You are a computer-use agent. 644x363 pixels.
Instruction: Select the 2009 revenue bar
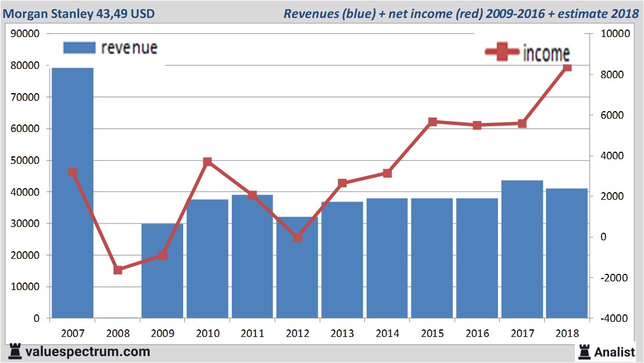162,271
